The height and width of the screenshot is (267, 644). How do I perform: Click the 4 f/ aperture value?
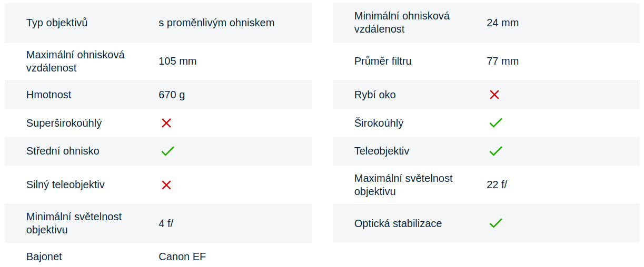166,223
